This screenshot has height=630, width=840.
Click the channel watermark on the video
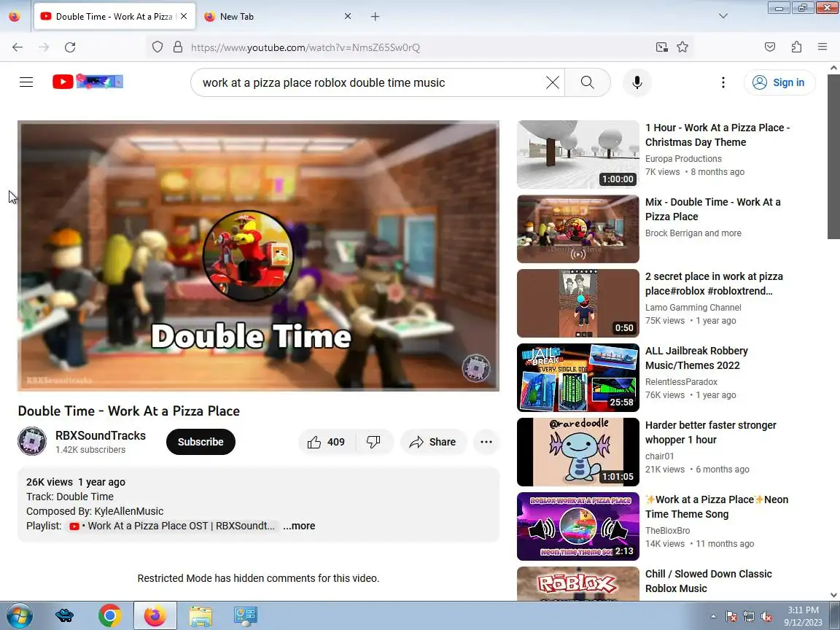475,367
